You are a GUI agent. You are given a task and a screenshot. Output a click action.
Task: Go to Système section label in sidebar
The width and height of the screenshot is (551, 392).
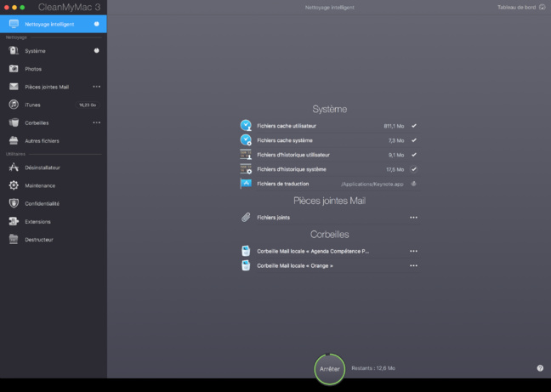point(35,51)
